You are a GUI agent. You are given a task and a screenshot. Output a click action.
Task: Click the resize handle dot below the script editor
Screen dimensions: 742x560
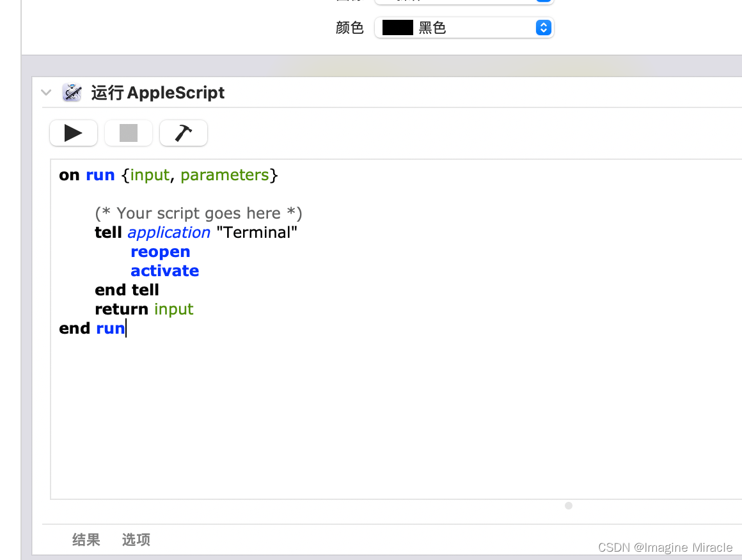click(569, 506)
